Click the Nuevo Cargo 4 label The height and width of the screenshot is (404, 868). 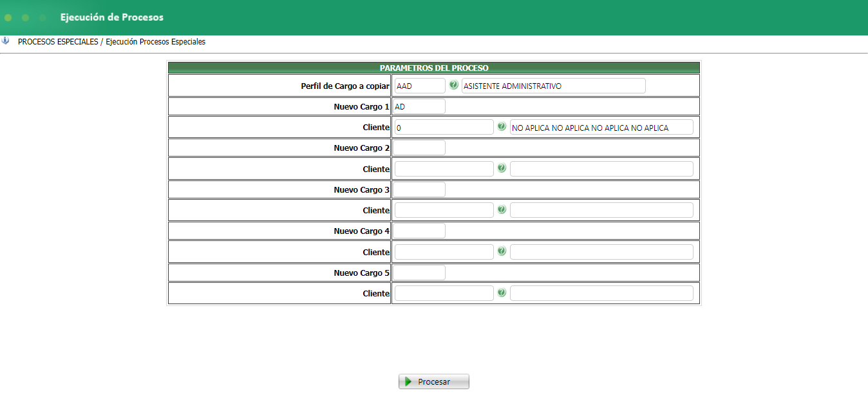tap(361, 231)
